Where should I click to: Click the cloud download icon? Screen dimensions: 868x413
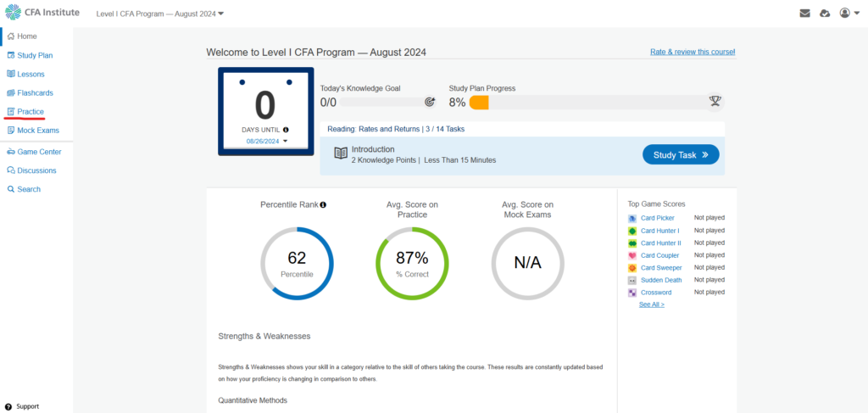[x=825, y=14]
